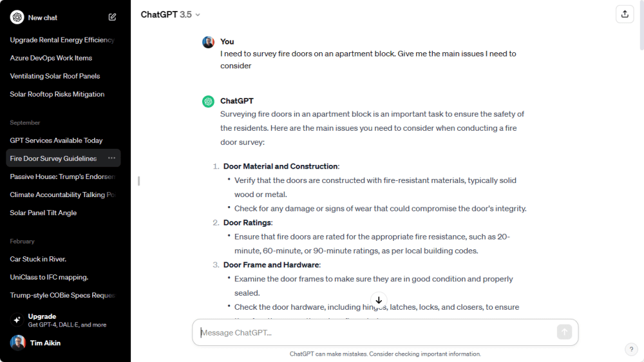Open the GPT Services Available Today chat
The width and height of the screenshot is (644, 362).
56,140
